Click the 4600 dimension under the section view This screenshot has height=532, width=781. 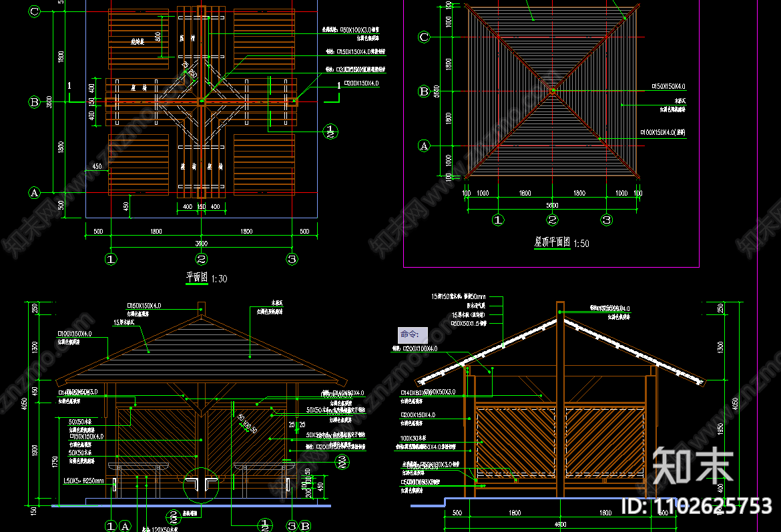point(561,525)
